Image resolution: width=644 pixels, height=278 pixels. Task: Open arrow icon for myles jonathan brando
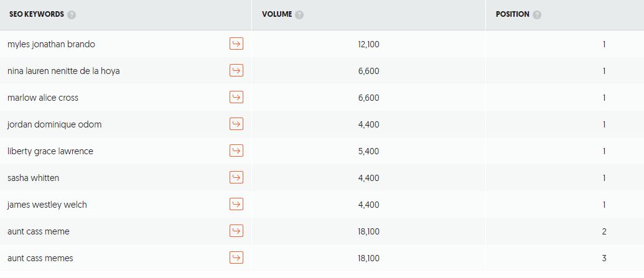point(236,44)
